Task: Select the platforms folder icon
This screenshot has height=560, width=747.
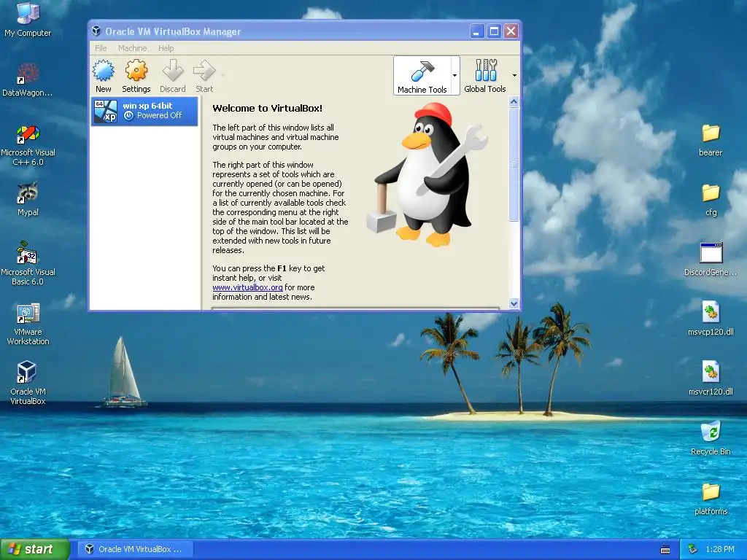Action: pos(711,499)
